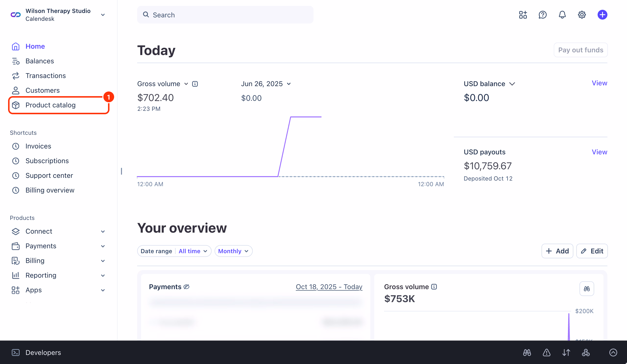This screenshot has width=627, height=364.
Task: Open binoculars icon in the Developers bar
Action: pos(527,352)
